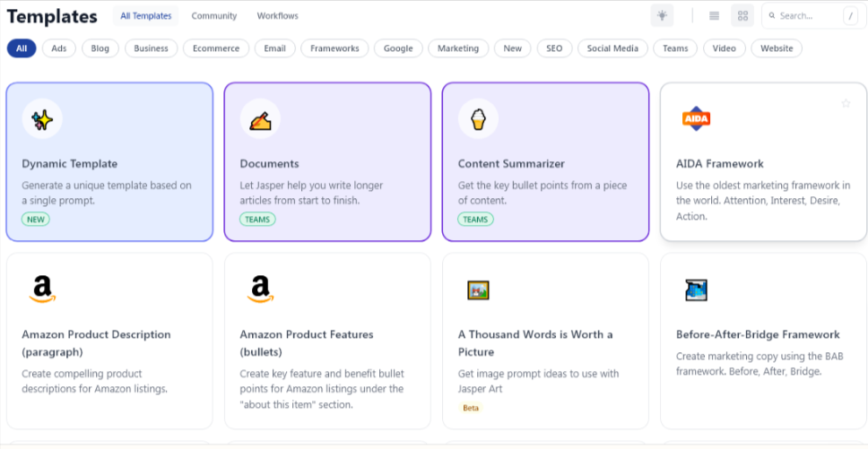Click the Content Summarizer ice cream icon
The height and width of the screenshot is (449, 868).
[x=478, y=119]
